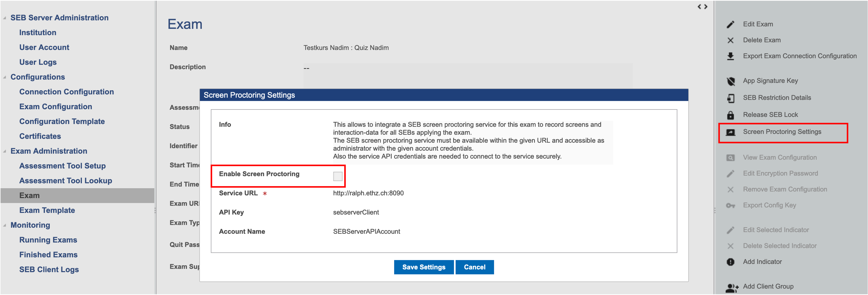Enable the Screen Proctoring checkbox
This screenshot has width=868, height=295.
click(x=338, y=176)
